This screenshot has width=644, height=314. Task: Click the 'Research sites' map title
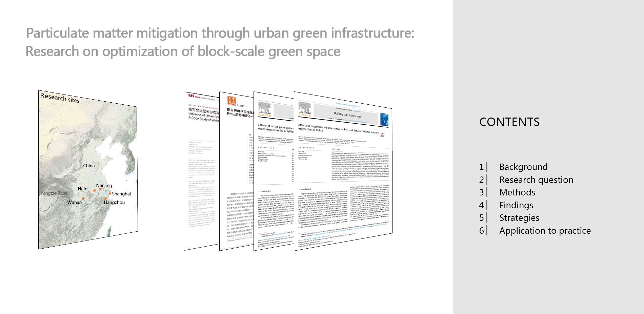(60, 98)
